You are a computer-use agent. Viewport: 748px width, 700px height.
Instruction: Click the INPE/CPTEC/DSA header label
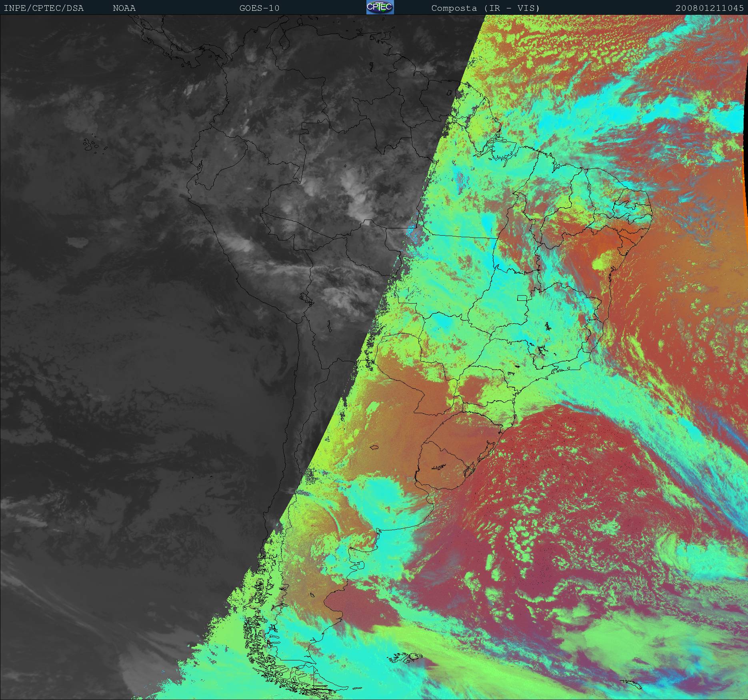(x=44, y=8)
